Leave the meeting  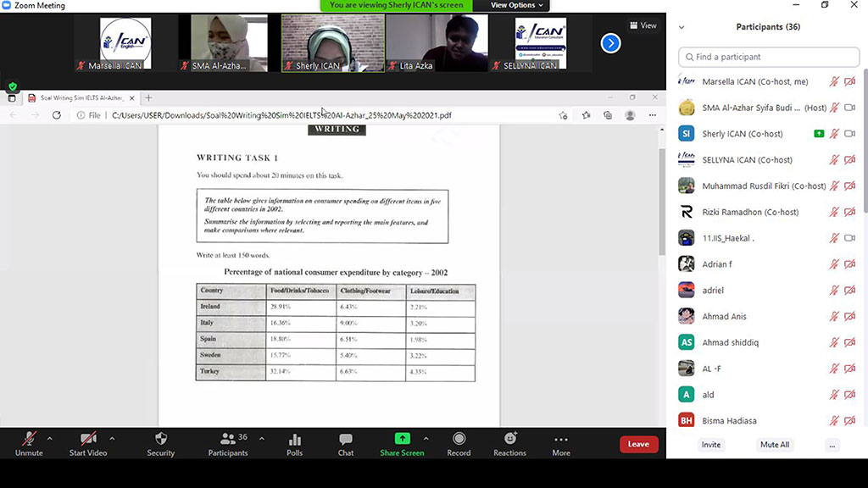coord(639,444)
